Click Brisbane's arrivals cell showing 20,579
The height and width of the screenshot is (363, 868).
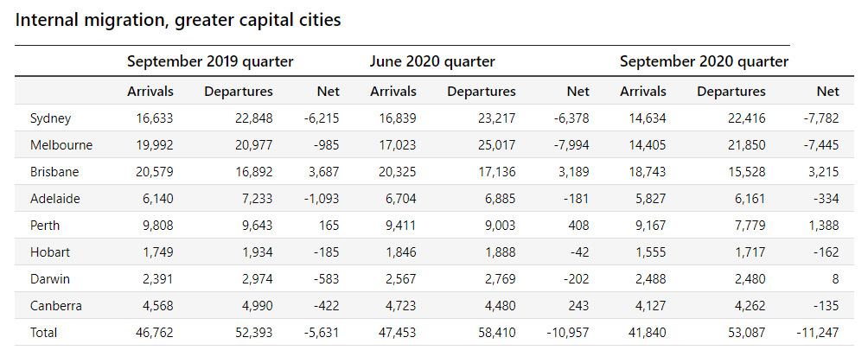tap(155, 172)
